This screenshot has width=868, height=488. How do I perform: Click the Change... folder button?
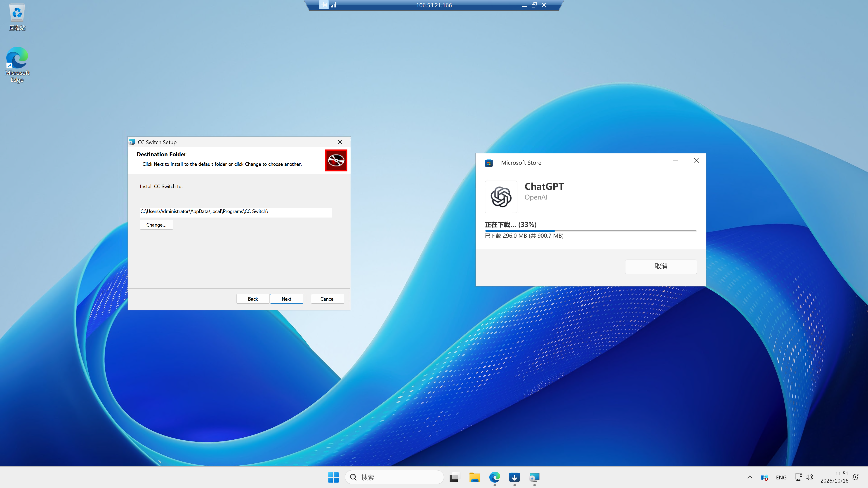[x=156, y=225]
